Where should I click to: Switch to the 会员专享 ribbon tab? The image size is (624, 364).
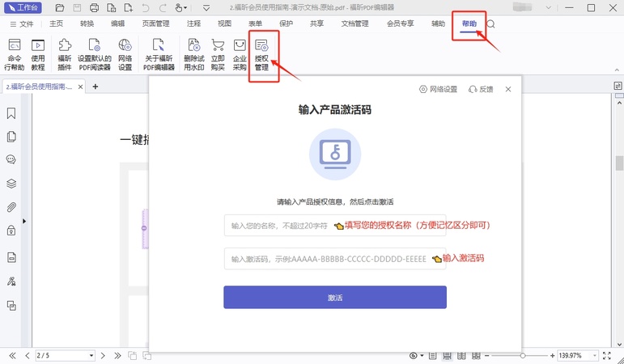(x=400, y=24)
